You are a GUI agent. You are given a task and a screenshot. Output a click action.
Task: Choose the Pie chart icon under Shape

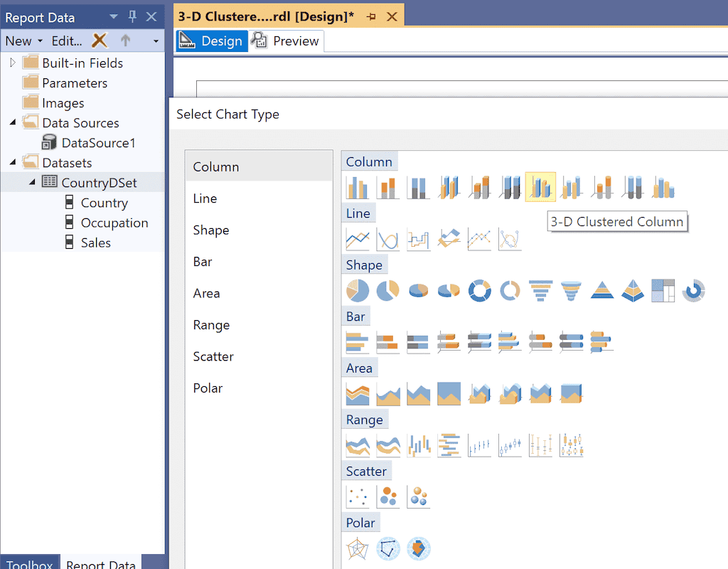(357, 290)
